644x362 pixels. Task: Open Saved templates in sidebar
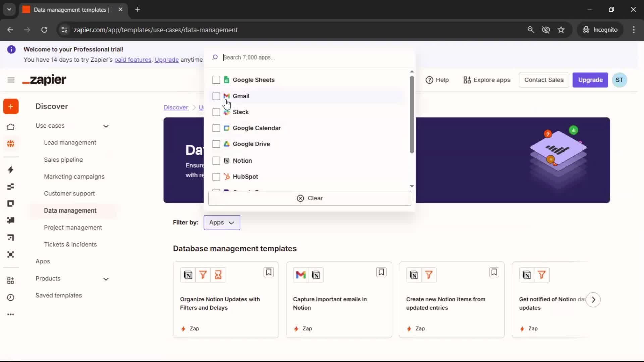[59, 296]
